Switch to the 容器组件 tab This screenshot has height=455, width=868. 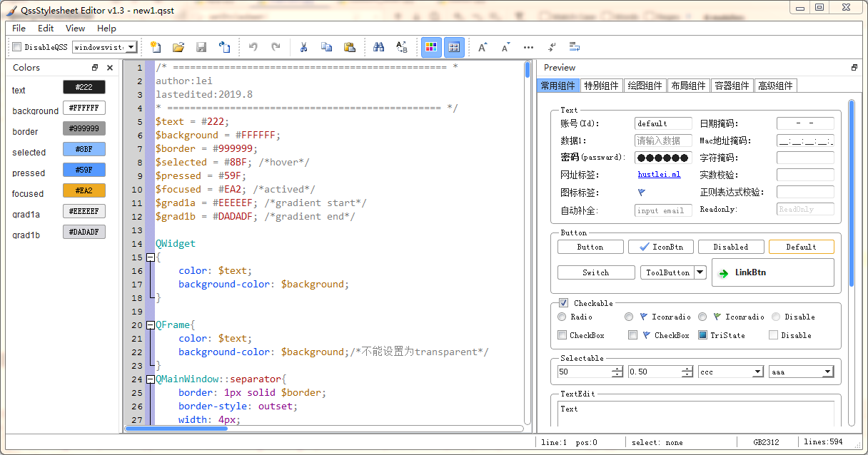pyautogui.click(x=732, y=86)
